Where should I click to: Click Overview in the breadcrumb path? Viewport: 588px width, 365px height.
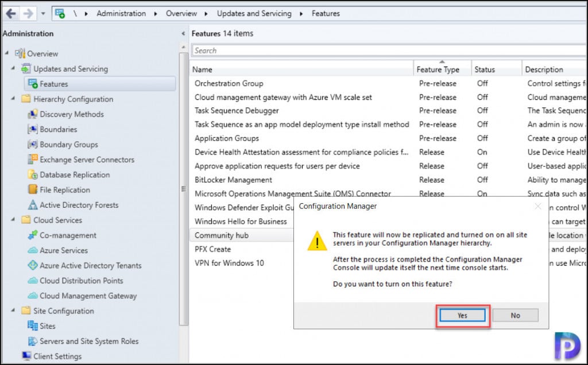[x=181, y=14]
